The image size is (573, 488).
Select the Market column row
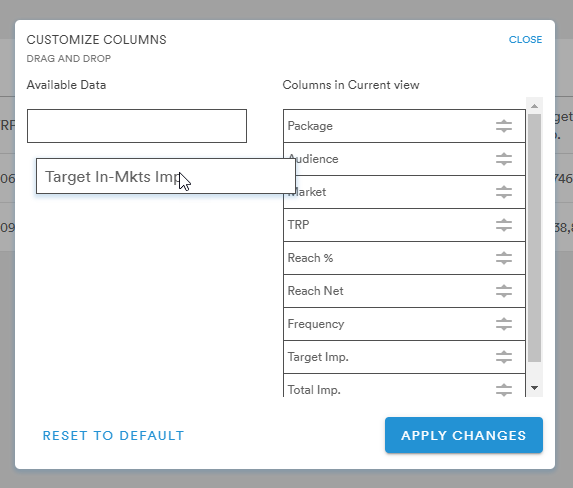click(x=404, y=192)
